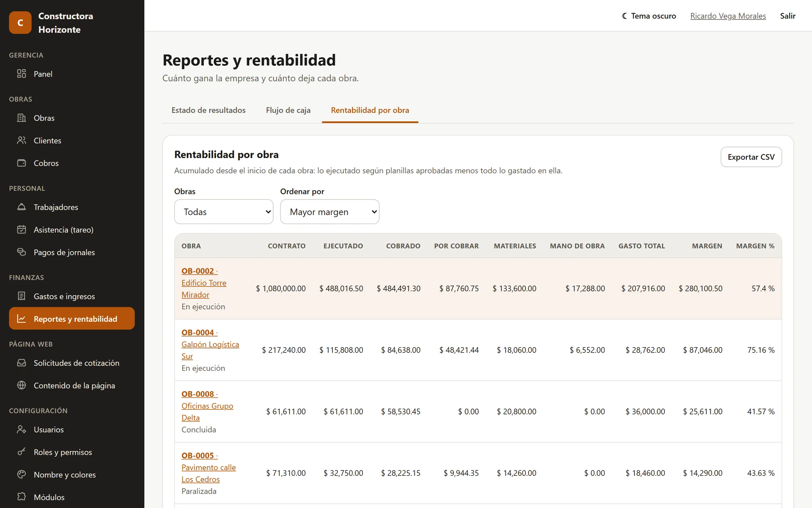The width and height of the screenshot is (812, 508).
Task: Open the Ricardo Vega Morales profile link
Action: (728, 16)
